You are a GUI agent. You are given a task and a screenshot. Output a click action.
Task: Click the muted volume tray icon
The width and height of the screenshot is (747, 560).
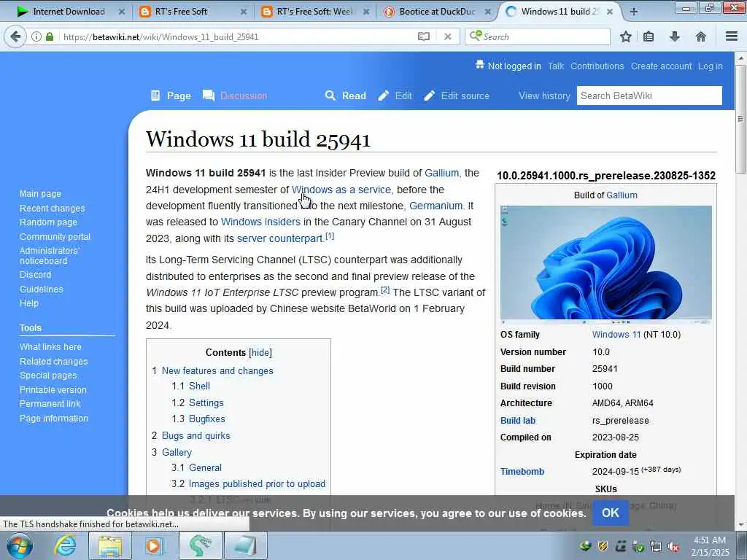click(673, 546)
